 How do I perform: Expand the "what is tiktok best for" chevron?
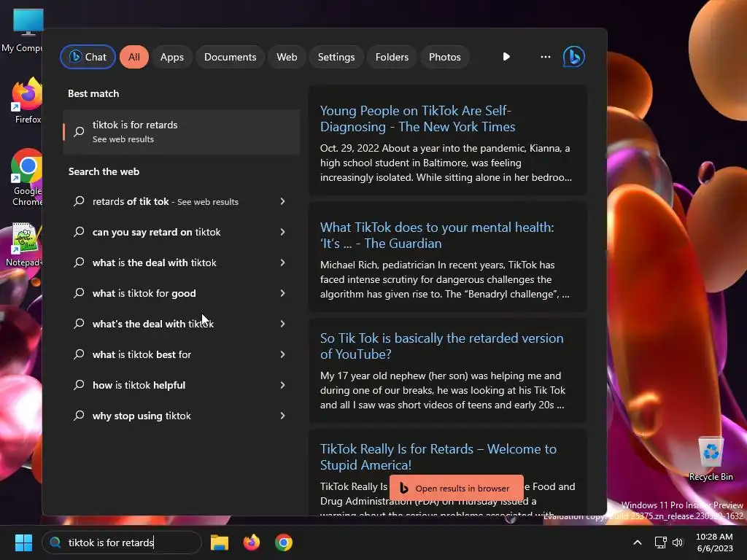[x=282, y=354]
